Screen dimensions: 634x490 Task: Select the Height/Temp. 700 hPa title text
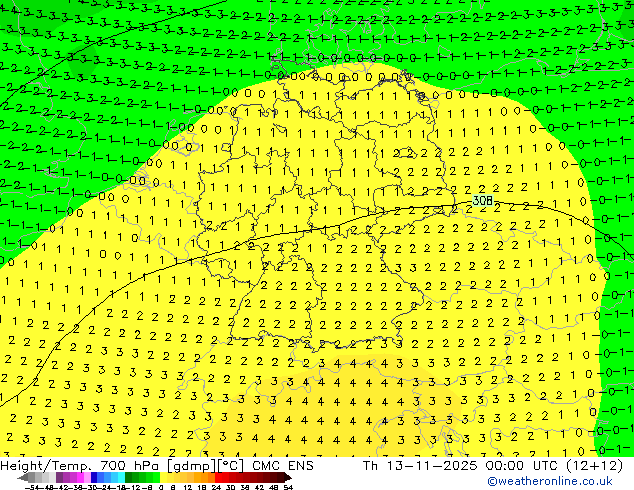81,466
